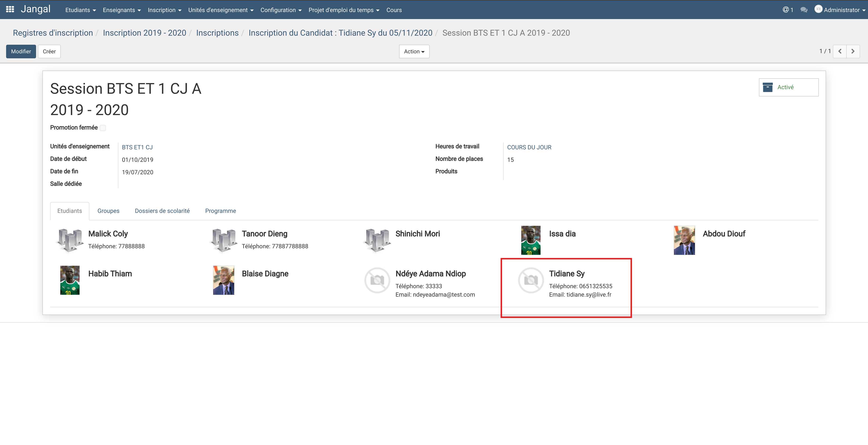
Task: Click the Modifier button
Action: (x=21, y=52)
